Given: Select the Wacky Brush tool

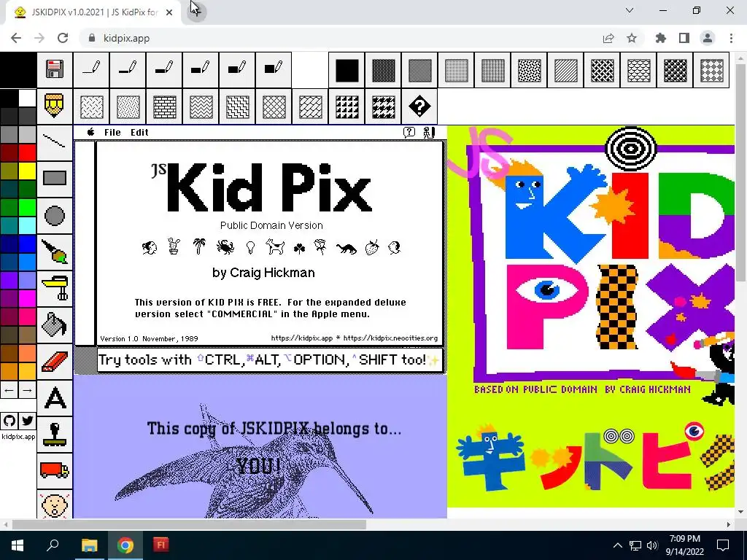Looking at the screenshot, I should [55, 252].
